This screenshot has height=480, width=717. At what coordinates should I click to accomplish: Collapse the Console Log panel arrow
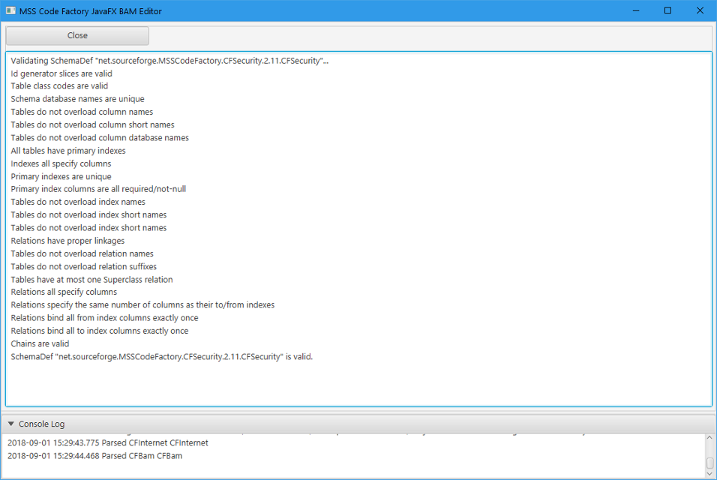[11, 424]
